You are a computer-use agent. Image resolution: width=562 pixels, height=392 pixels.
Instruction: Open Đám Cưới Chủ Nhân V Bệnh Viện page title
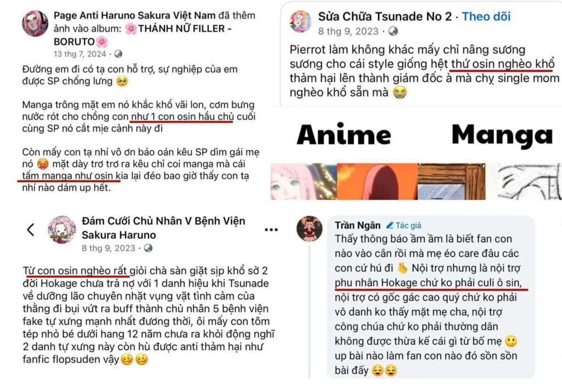pos(164,228)
